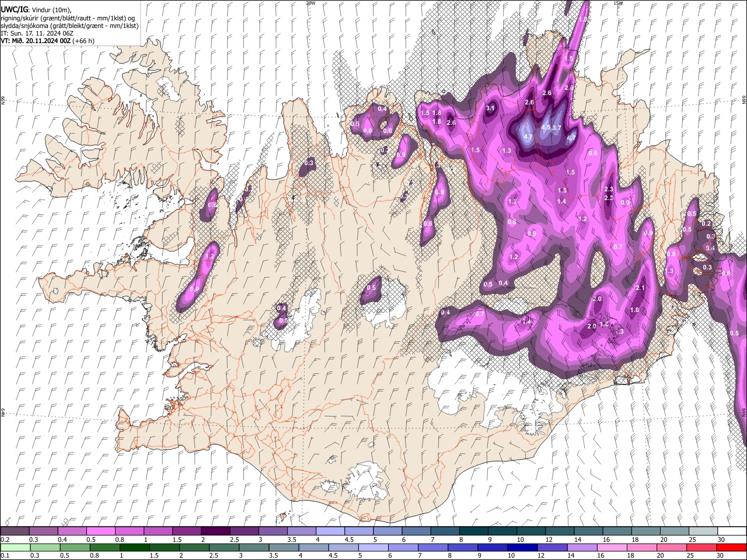The height and width of the screenshot is (560, 747).
Task: Click the "4.5" snowfall value on the map
Action: [546, 127]
